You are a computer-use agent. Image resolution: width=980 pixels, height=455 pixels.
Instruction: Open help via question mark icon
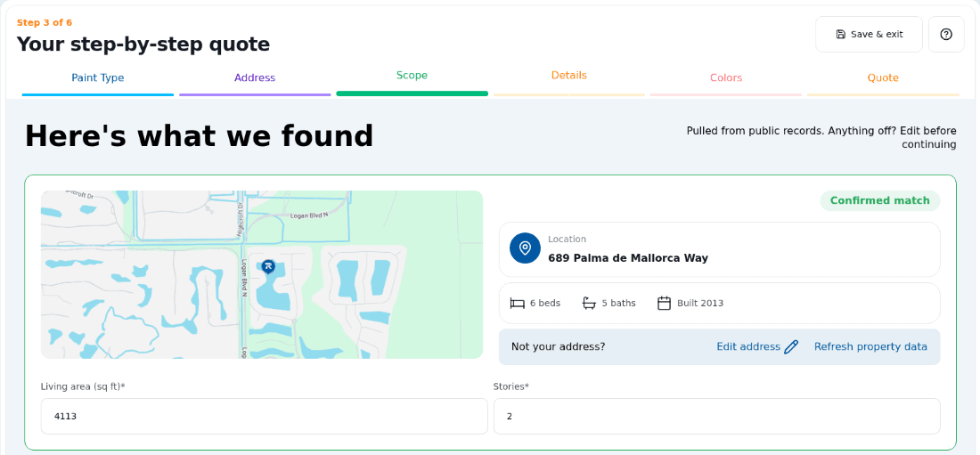coord(946,35)
